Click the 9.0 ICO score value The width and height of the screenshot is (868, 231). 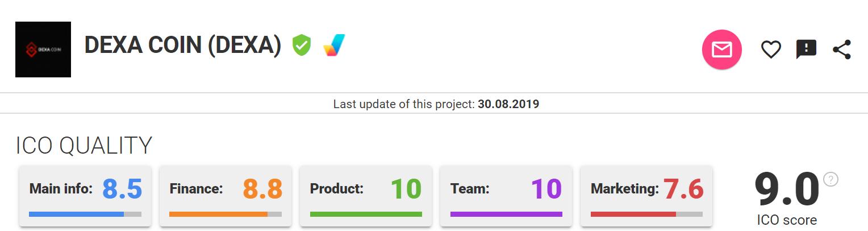click(x=786, y=189)
